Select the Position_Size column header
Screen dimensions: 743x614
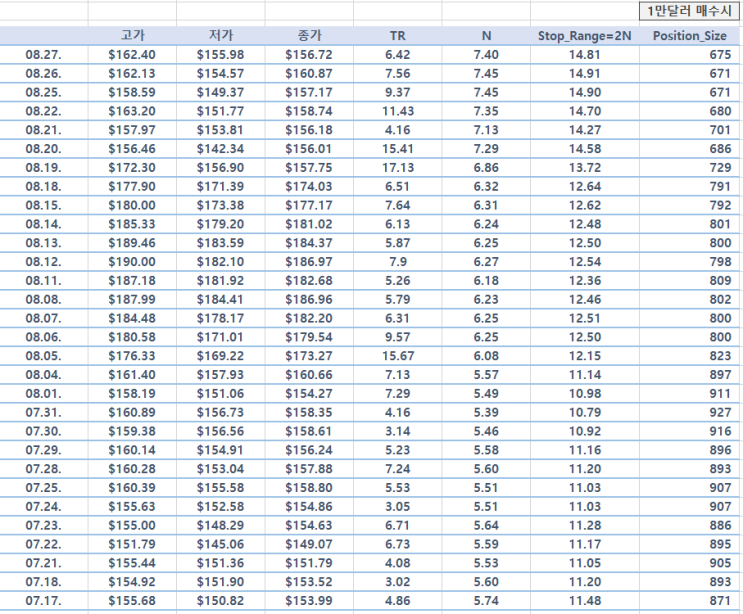point(689,36)
